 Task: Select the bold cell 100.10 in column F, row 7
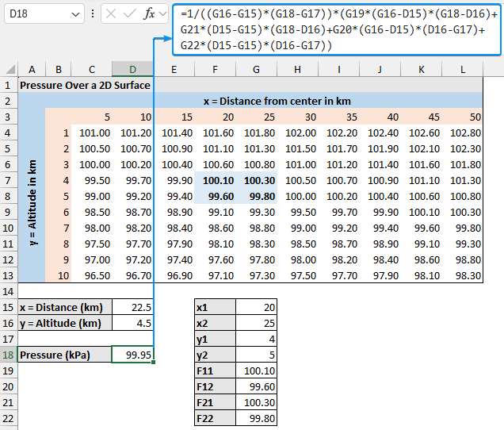click(x=215, y=180)
